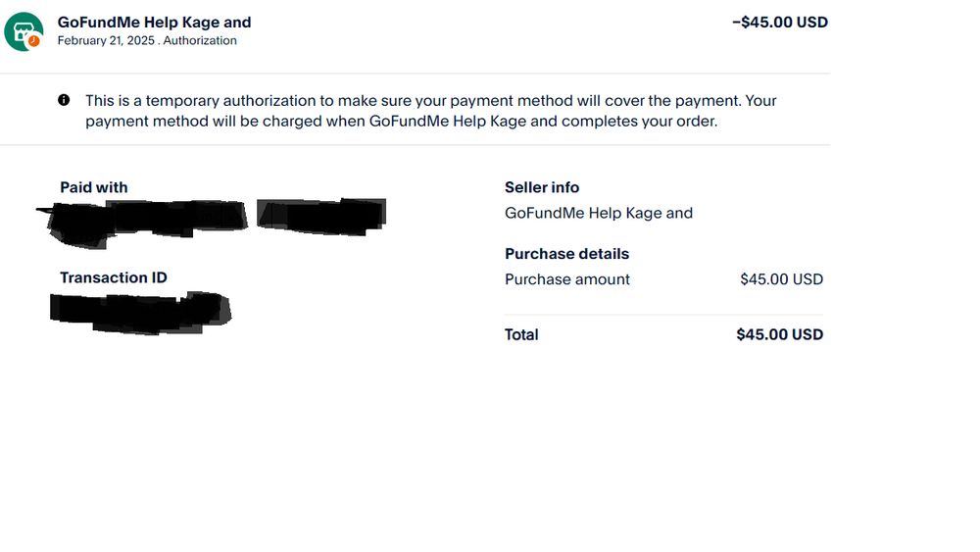Click the Seller info heading

pos(542,187)
